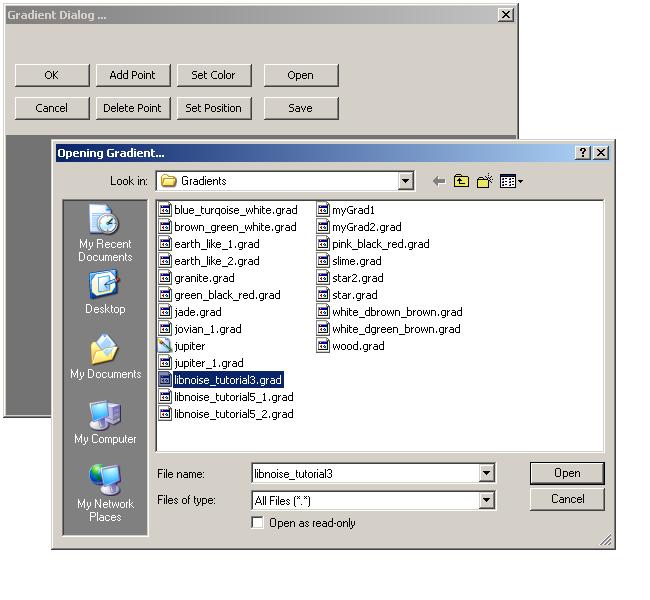Close the Opening Gradient dialog
The image size is (650, 600).
[x=601, y=153]
